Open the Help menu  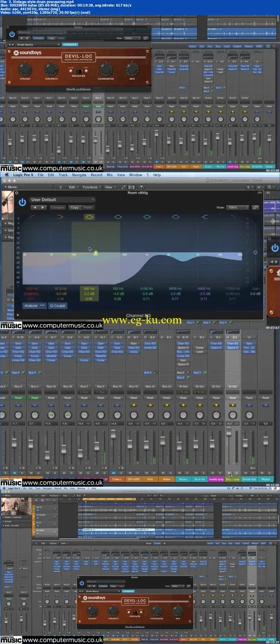[157, 174]
